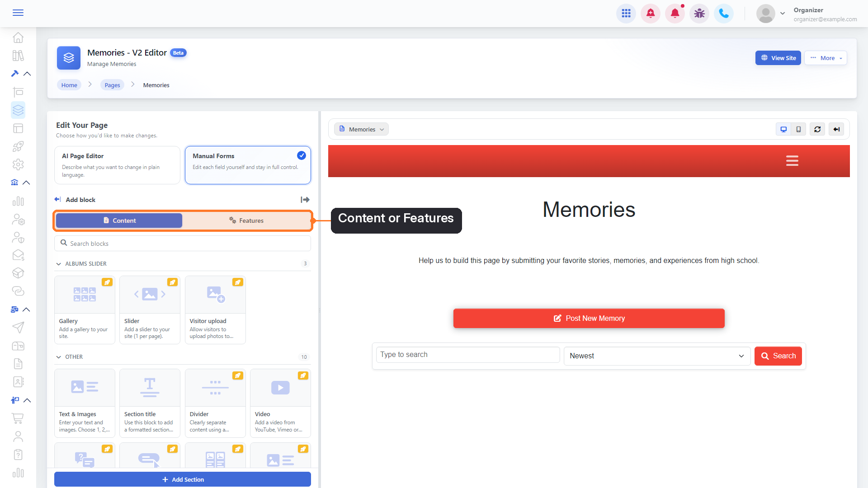
Task: Open the Newest sort dropdown
Action: (x=657, y=356)
